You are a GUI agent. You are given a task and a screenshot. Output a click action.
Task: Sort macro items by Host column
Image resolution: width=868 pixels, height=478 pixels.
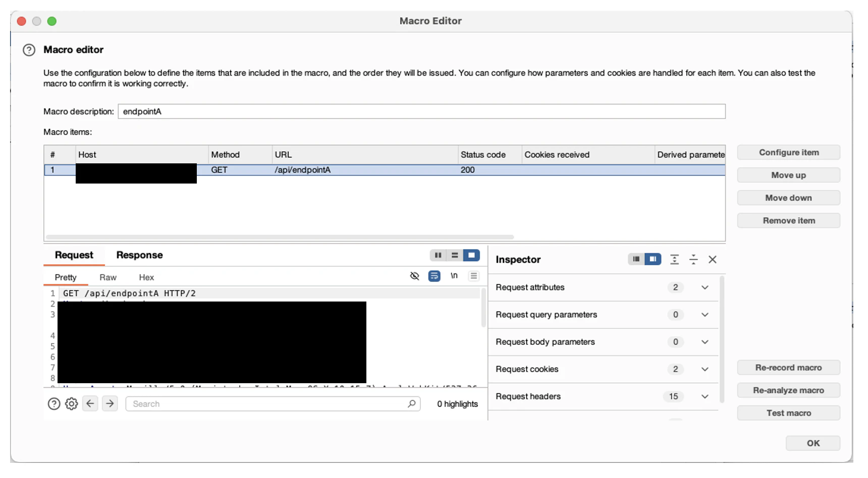142,155
